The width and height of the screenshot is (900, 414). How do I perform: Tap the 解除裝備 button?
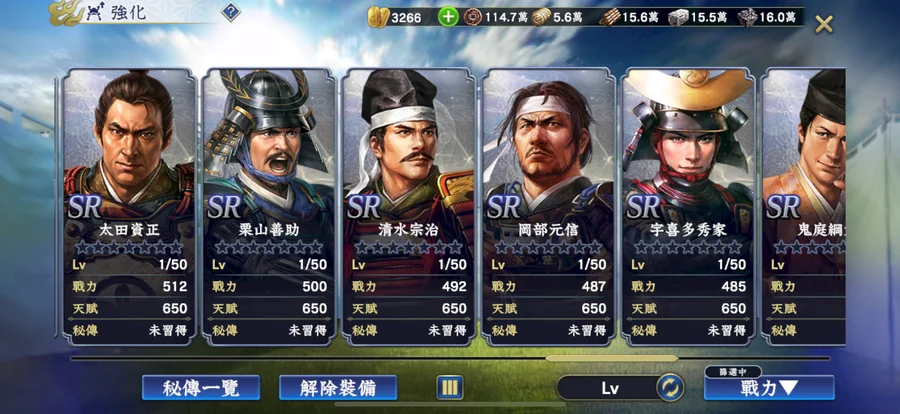click(338, 388)
